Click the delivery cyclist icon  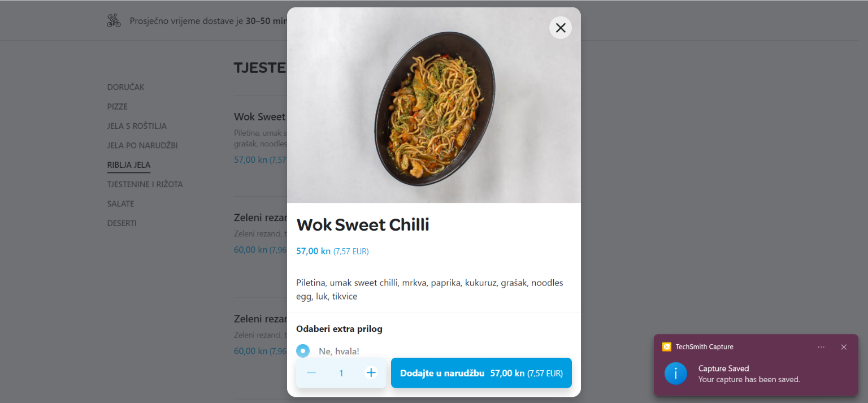(x=114, y=21)
